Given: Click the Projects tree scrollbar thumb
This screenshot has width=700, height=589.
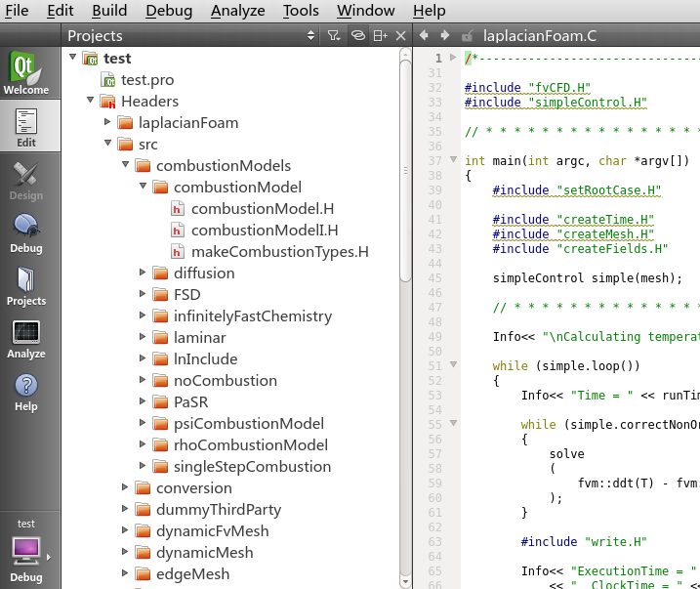Looking at the screenshot, I should [405, 171].
